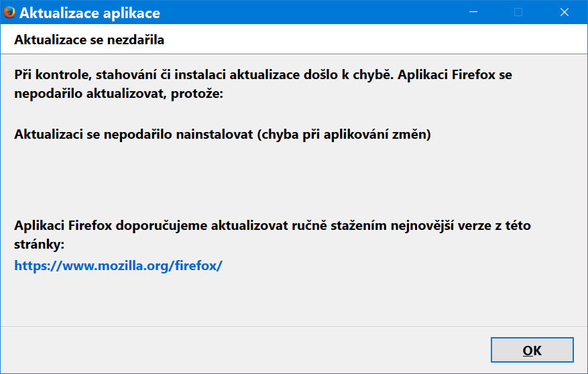Image resolution: width=588 pixels, height=374 pixels.
Task: Close the Aktualizace aplikace dialog window
Action: tap(565, 12)
